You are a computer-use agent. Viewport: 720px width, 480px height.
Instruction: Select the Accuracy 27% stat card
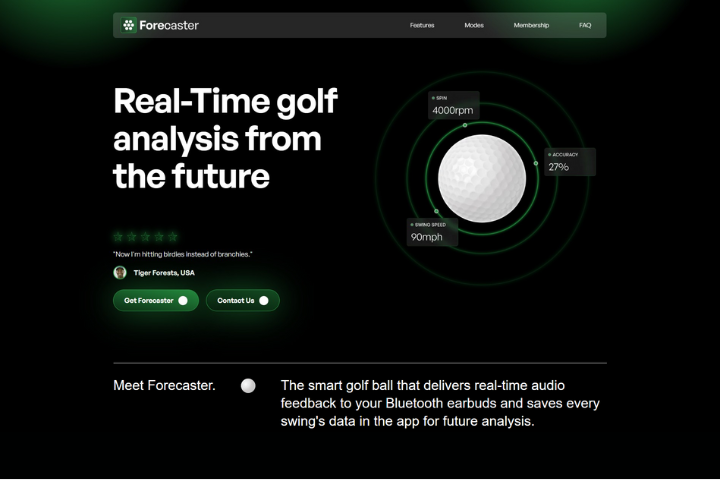pyautogui.click(x=570, y=162)
